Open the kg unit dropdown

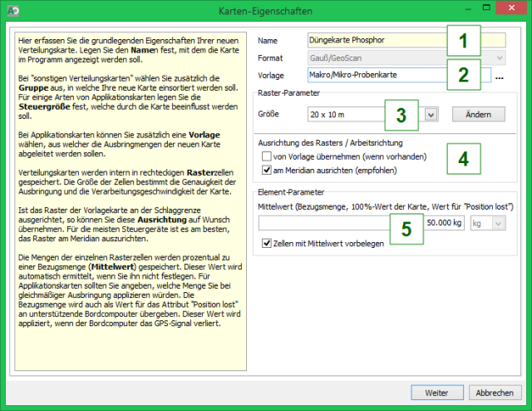(487, 224)
